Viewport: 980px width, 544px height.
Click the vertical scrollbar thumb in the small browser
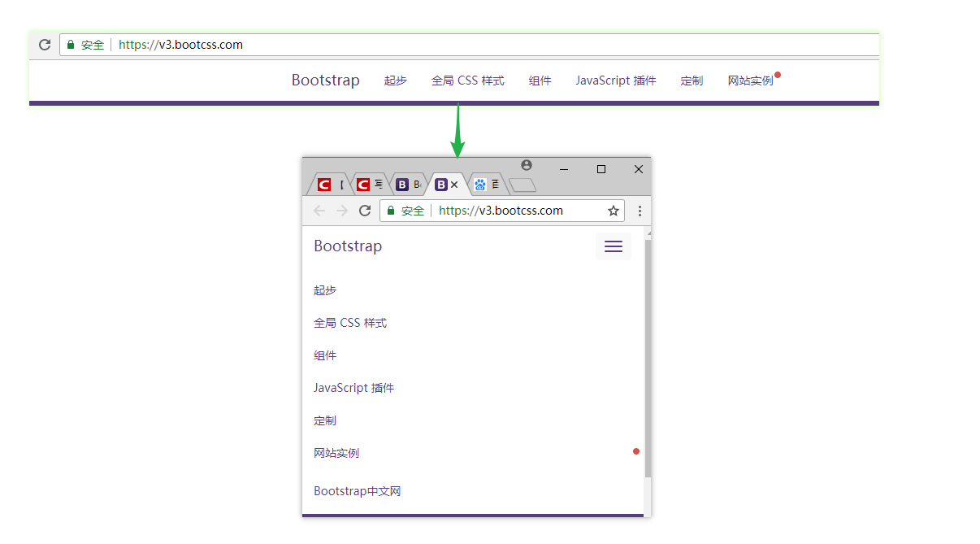pyautogui.click(x=648, y=358)
